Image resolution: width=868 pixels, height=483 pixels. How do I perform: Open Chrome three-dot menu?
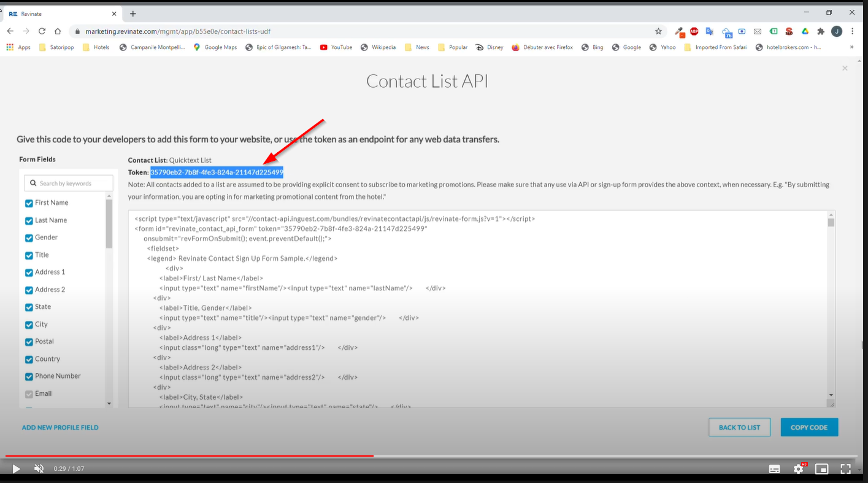853,31
